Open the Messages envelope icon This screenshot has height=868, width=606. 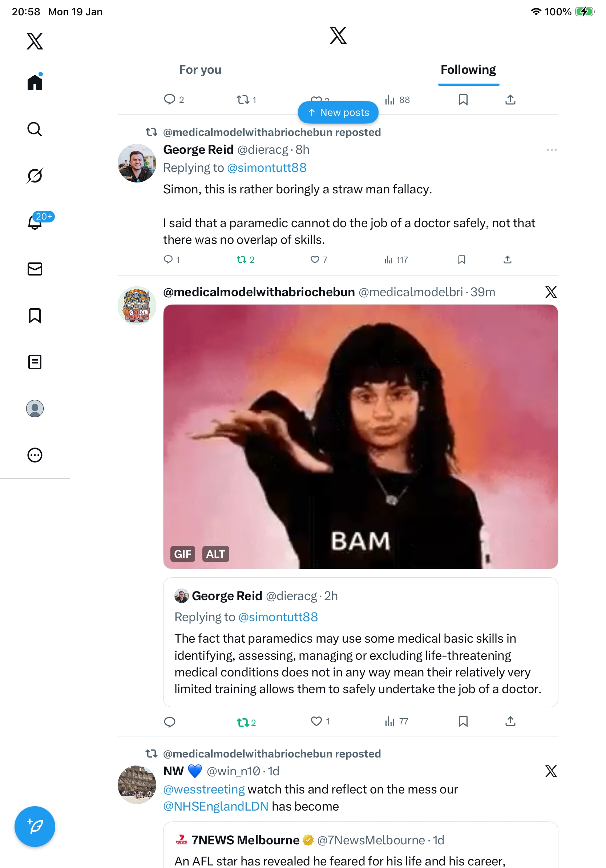35,269
